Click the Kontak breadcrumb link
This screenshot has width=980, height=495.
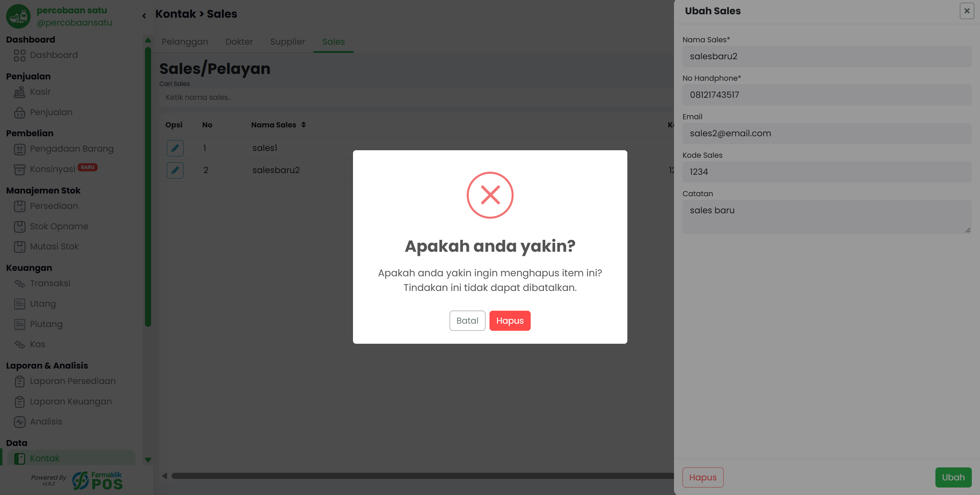[x=175, y=14]
